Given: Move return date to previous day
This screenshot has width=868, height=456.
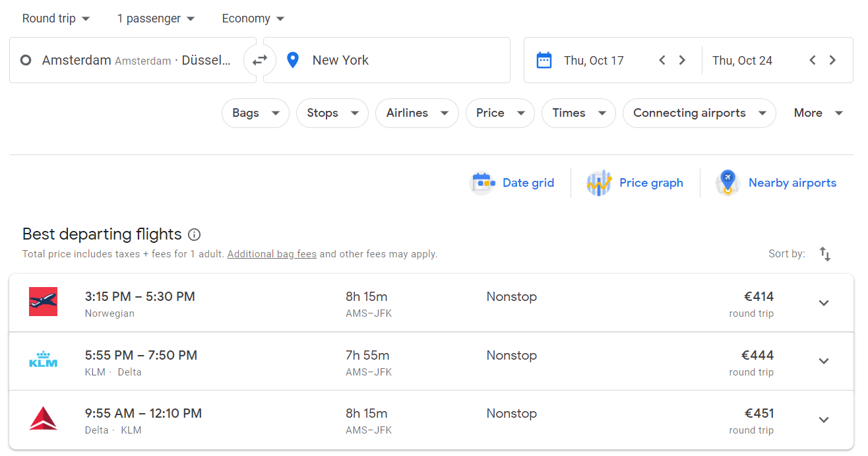Looking at the screenshot, I should [813, 60].
